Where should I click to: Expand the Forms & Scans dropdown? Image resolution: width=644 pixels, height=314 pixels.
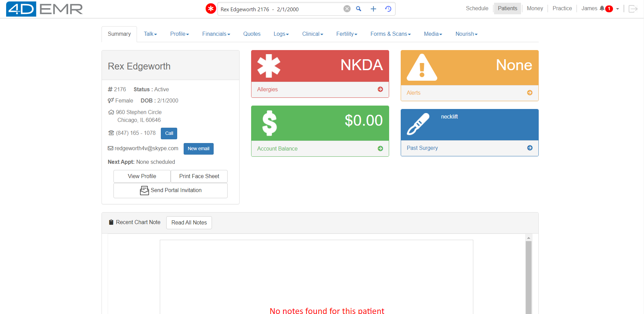[x=390, y=34]
